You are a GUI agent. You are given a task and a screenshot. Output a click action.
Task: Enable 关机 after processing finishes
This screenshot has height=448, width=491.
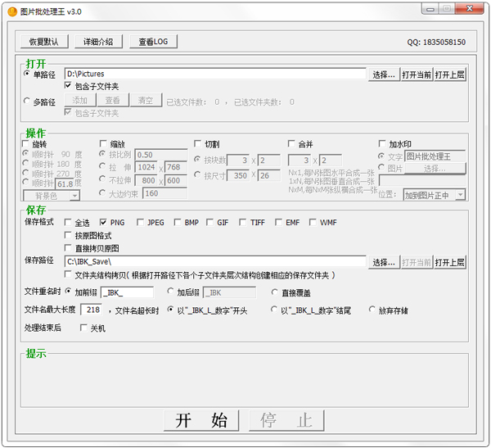pyautogui.click(x=83, y=328)
